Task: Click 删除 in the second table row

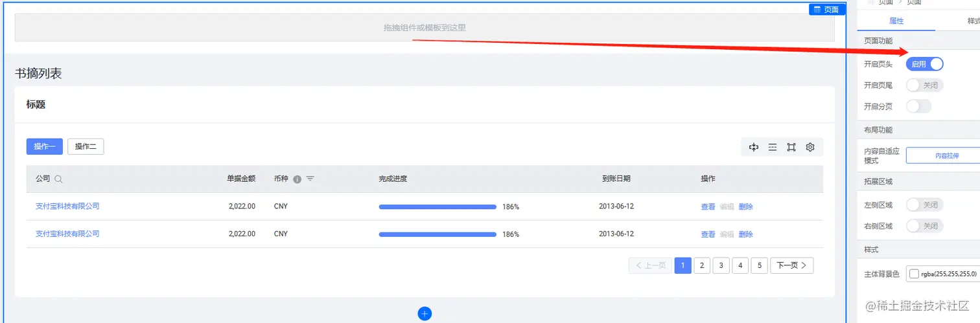Action: tap(745, 234)
